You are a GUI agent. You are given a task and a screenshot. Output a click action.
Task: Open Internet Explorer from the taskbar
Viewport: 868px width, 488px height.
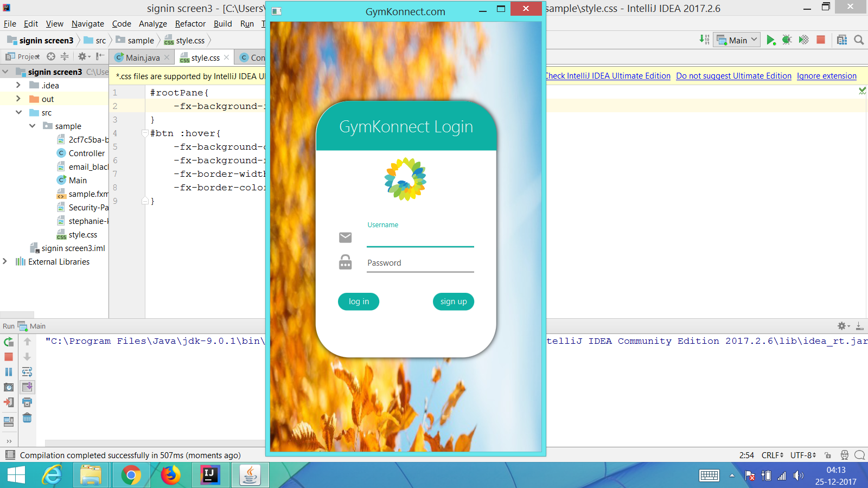click(52, 476)
